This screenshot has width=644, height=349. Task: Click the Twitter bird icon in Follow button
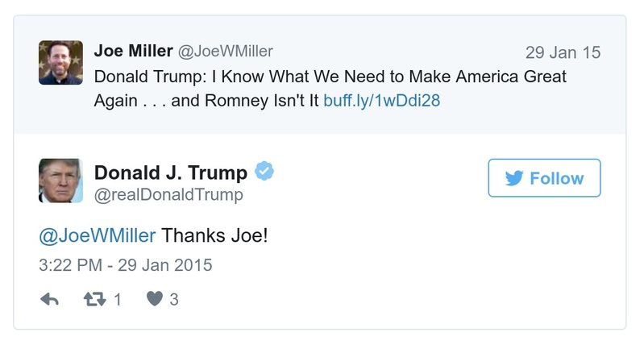(514, 178)
